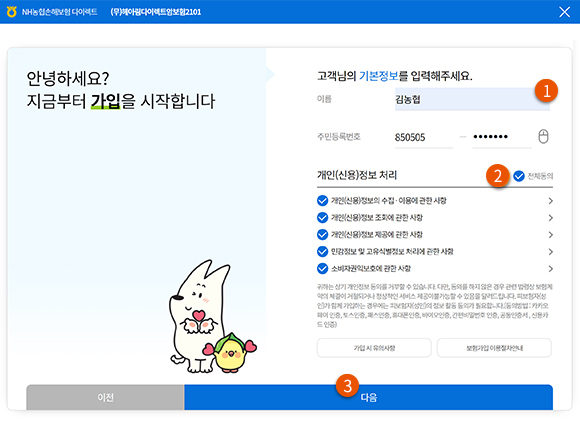The height and width of the screenshot is (434, 580).
Task: Uncheck 소비자권익보호에 관한 사항 checkbox
Action: (322, 269)
